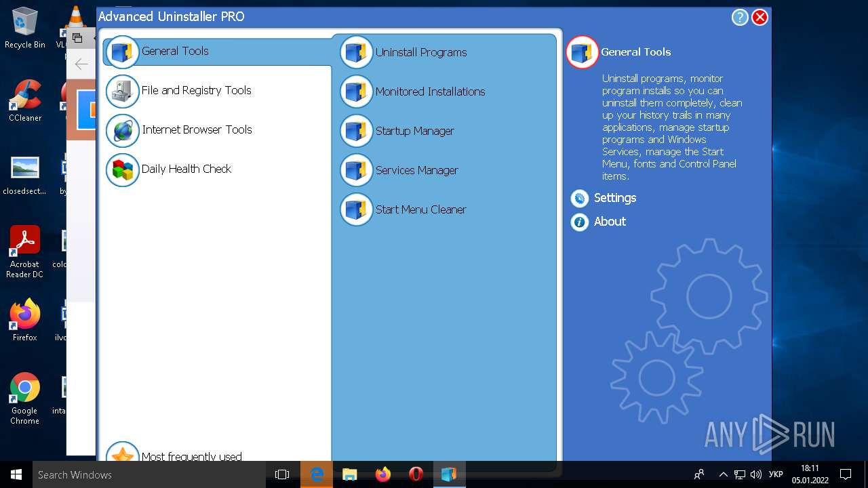Open Uninstall Programs text link

(x=421, y=52)
